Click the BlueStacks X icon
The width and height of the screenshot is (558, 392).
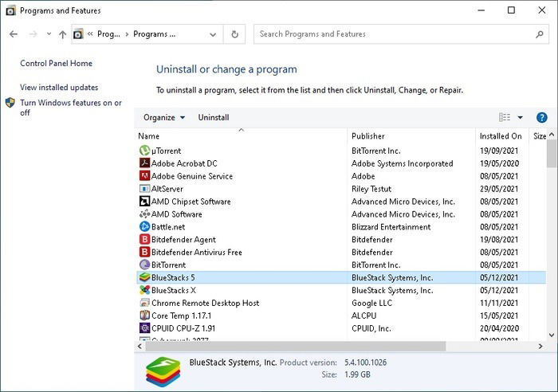pos(144,290)
